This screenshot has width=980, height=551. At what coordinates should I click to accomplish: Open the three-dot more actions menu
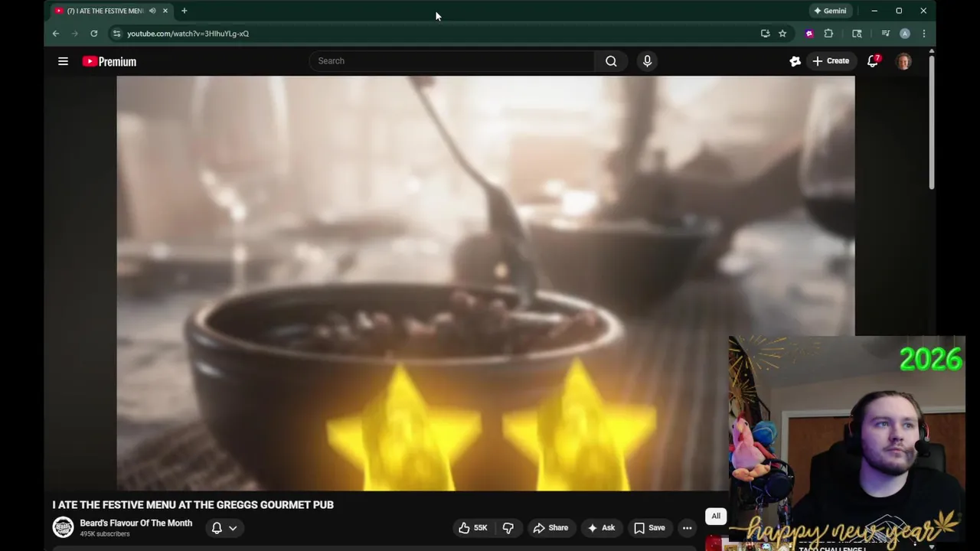(687, 528)
